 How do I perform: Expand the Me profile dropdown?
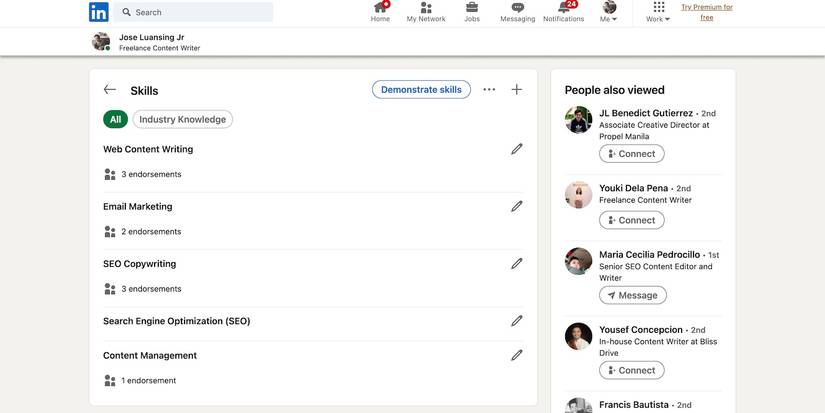pos(609,12)
